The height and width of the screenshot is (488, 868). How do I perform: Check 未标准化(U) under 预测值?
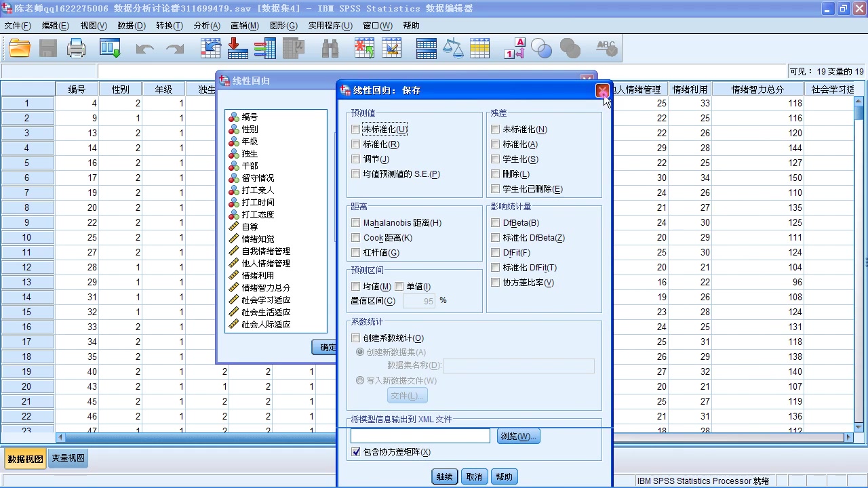pos(356,129)
